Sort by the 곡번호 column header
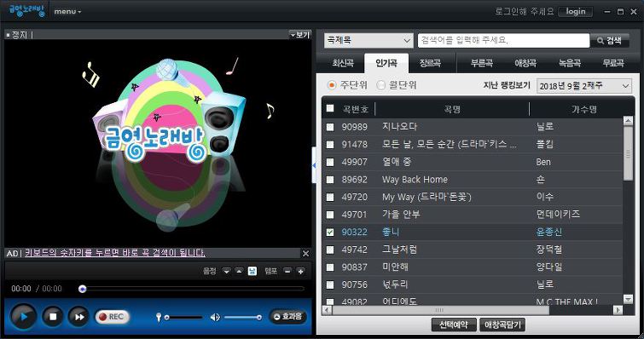This screenshot has height=339, width=644. tap(355, 109)
